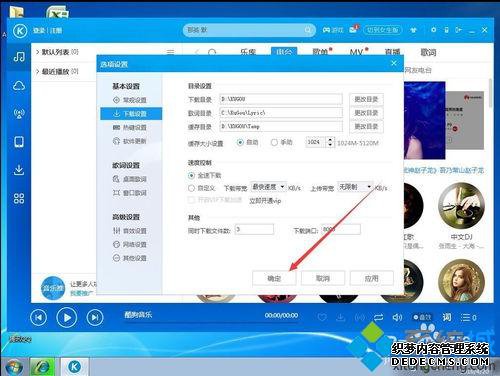Click the download icon in player bar
500x376 pixels.
click(x=340, y=317)
